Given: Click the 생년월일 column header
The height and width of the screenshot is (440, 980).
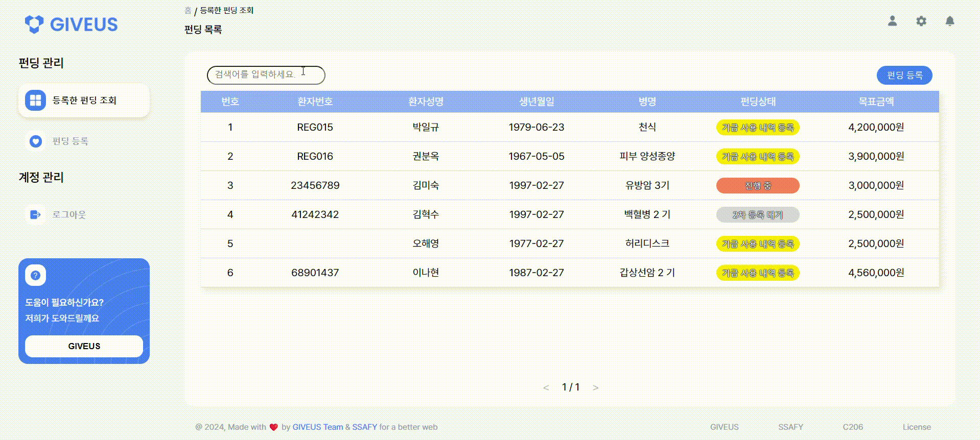Looking at the screenshot, I should tap(536, 102).
